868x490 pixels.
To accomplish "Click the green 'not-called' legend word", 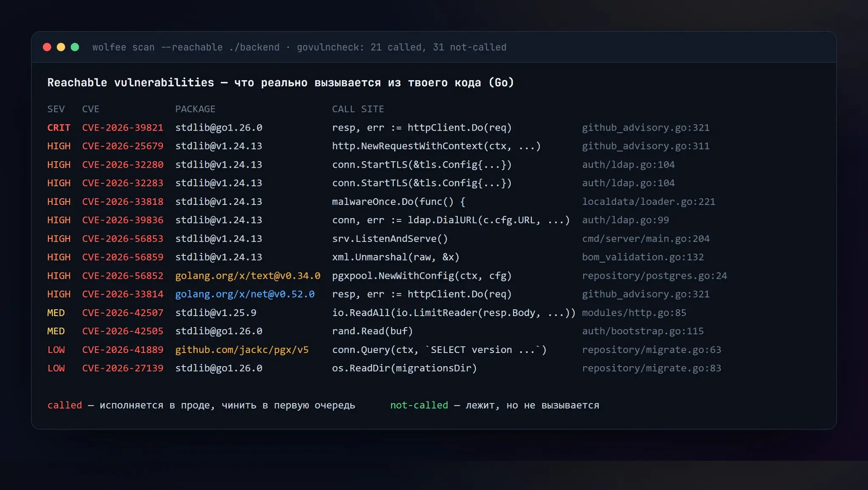I will click(x=419, y=405).
